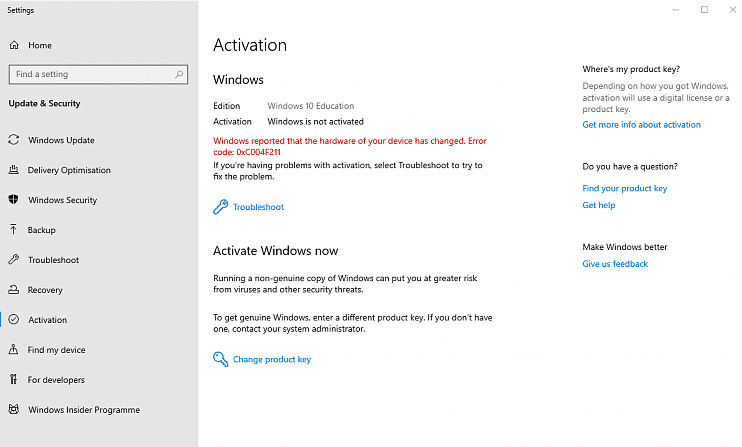Click Give us feedback link
The height and width of the screenshot is (447, 742).
[615, 264]
